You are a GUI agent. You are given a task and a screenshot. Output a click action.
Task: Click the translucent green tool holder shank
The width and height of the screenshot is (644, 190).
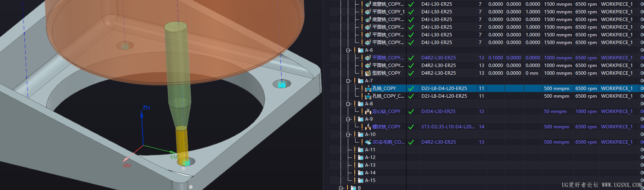[x=177, y=65]
